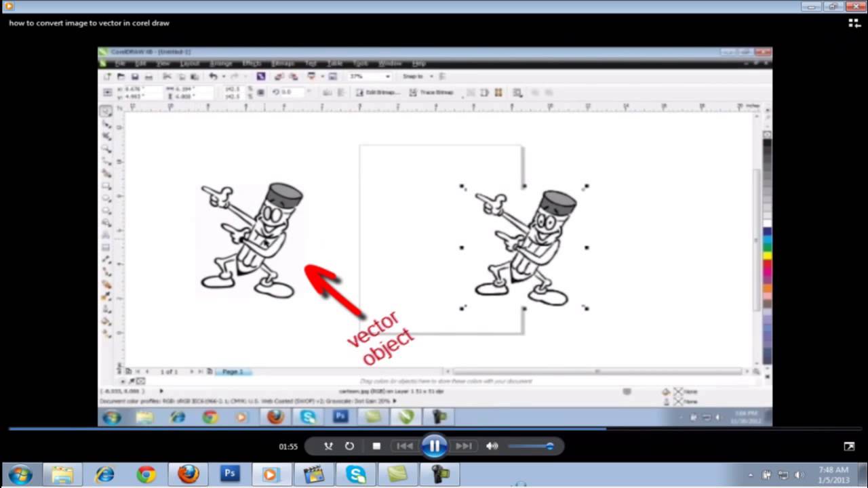Click Windows Media Player taskbar button
Viewport: 868px width, 488px height.
coord(271,474)
